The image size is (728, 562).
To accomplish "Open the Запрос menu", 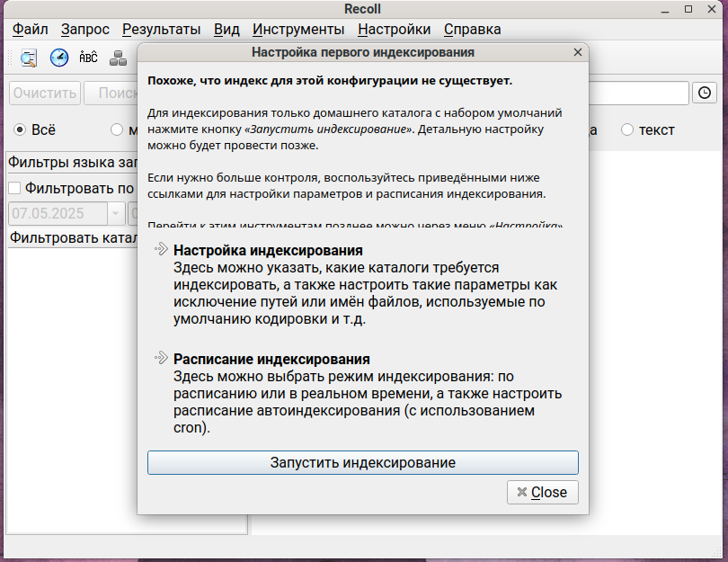I will click(x=85, y=30).
